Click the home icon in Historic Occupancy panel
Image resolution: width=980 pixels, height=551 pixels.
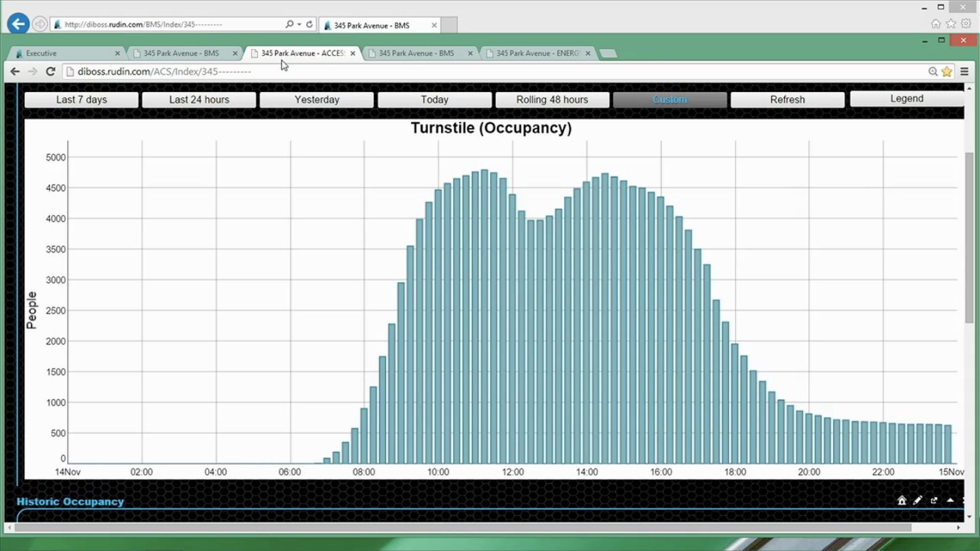click(x=902, y=501)
